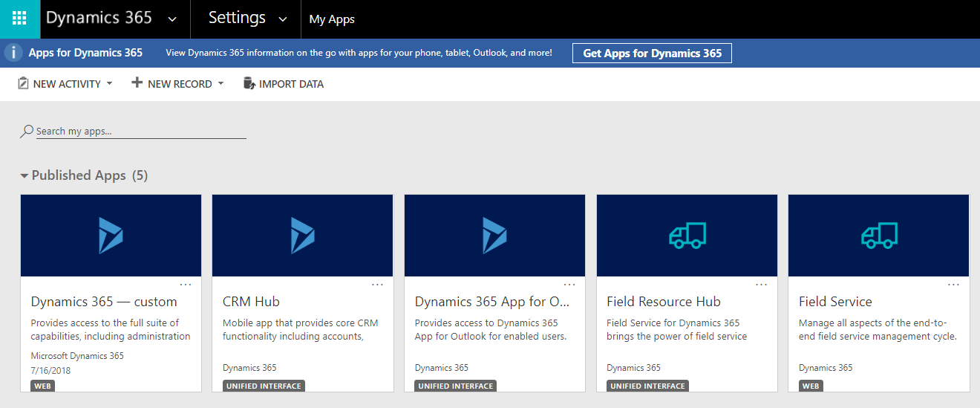The height and width of the screenshot is (408, 980).
Task: Collapse the Published Apps section triangle
Action: tap(24, 176)
